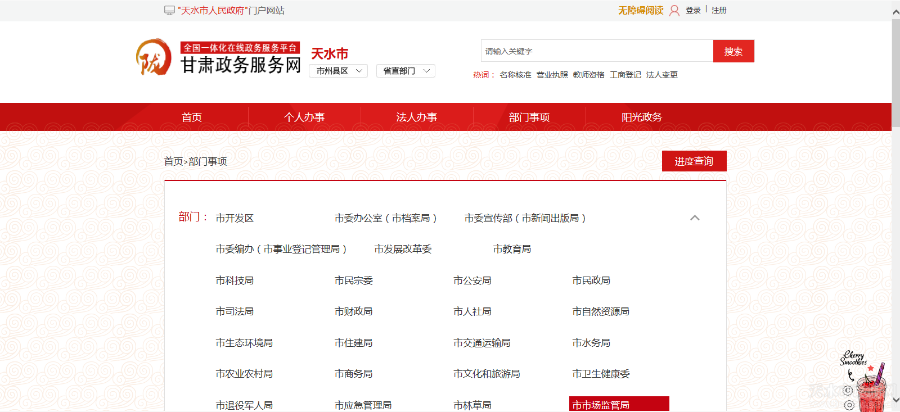Click the Cherry Smoothies drink widget

tap(865, 382)
